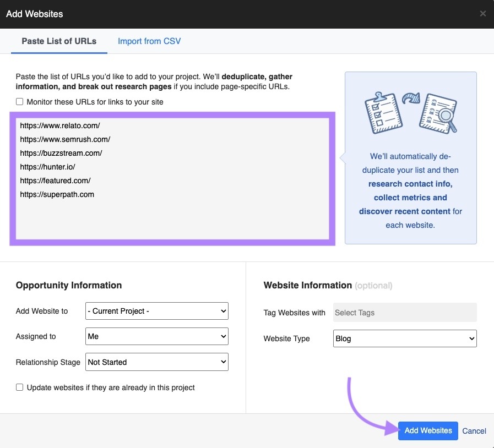Enable monitoring URLs for links to your site
Image resolution: width=494 pixels, height=448 pixels.
coord(19,101)
